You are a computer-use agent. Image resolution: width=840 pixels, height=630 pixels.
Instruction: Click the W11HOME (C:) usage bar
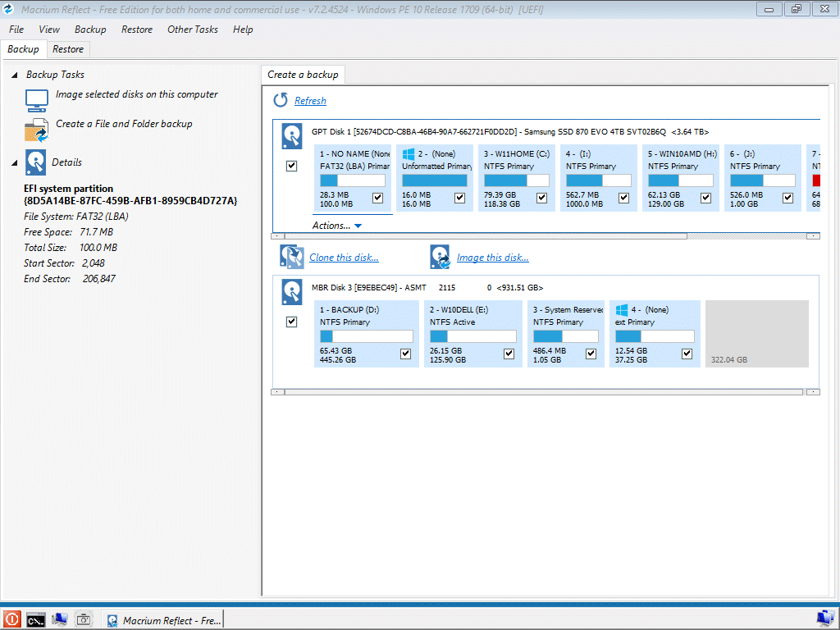[x=517, y=180]
